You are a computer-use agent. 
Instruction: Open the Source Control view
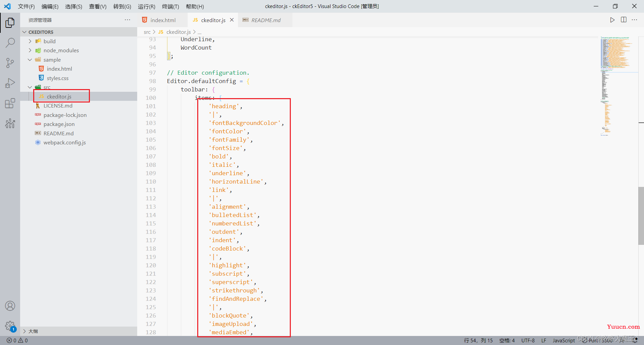(10, 63)
